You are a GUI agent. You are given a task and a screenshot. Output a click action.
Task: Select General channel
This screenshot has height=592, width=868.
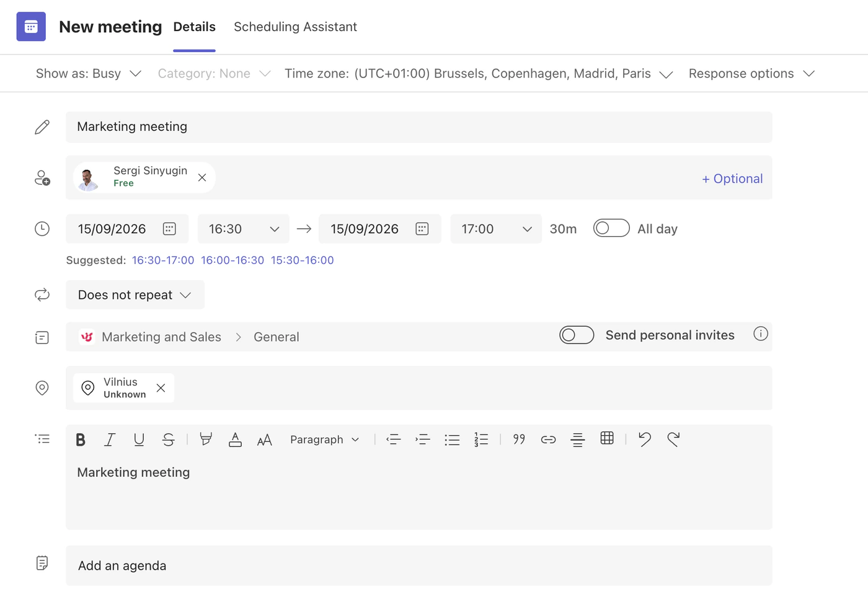[277, 337]
